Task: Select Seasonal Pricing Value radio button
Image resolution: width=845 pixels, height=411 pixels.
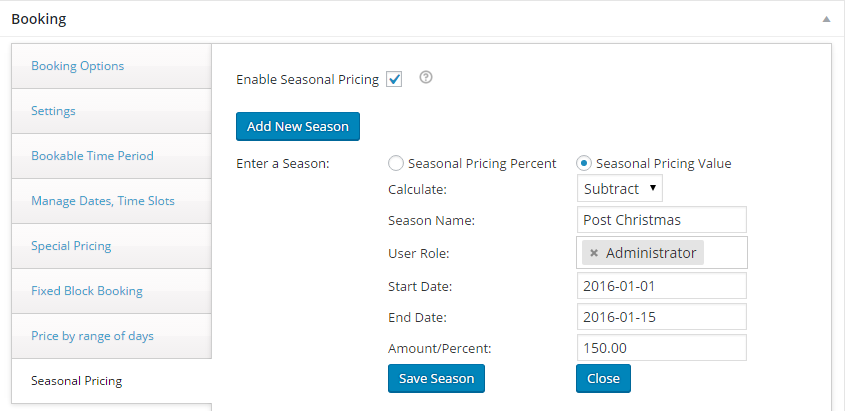Action: pyautogui.click(x=584, y=163)
